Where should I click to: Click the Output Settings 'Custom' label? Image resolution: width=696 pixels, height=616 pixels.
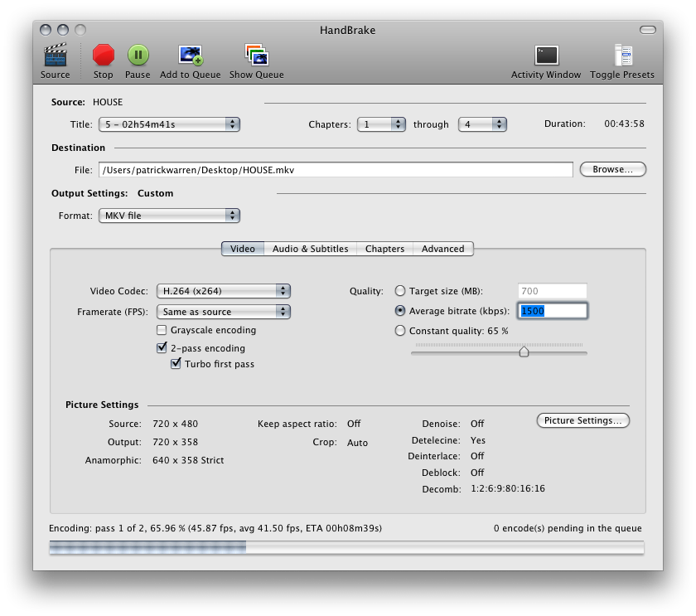click(156, 193)
